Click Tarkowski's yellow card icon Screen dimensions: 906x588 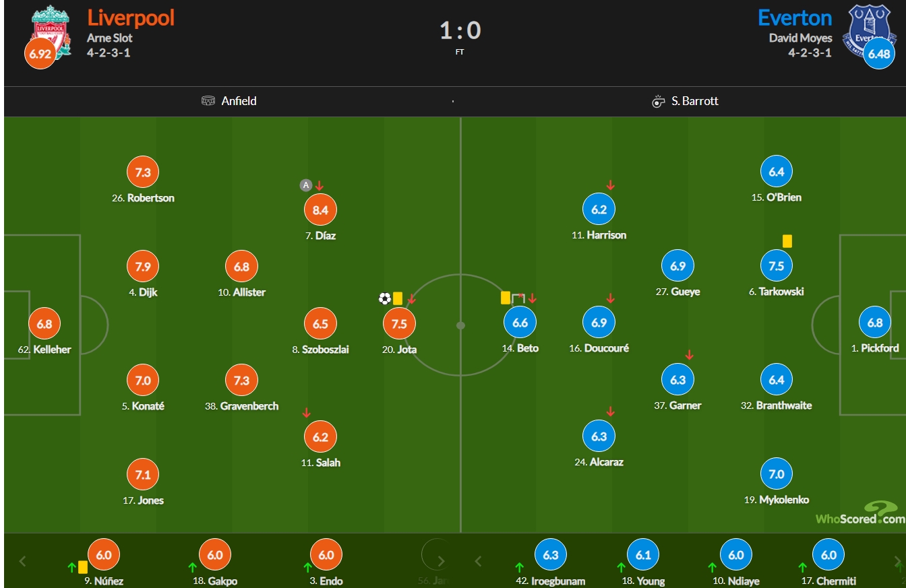point(787,240)
